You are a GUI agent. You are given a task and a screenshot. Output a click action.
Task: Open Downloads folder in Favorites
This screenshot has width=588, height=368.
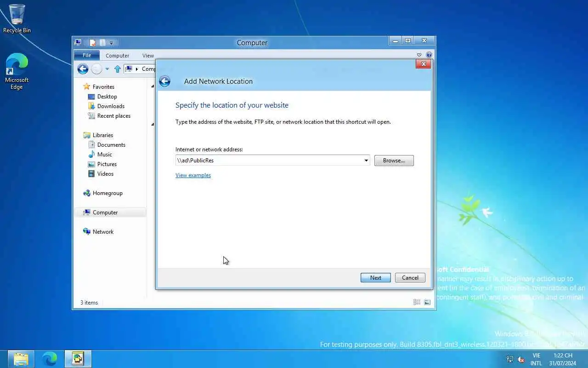[x=111, y=106]
